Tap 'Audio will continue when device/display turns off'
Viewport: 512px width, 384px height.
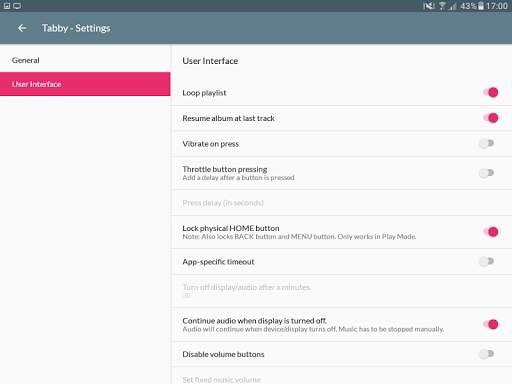point(313,329)
